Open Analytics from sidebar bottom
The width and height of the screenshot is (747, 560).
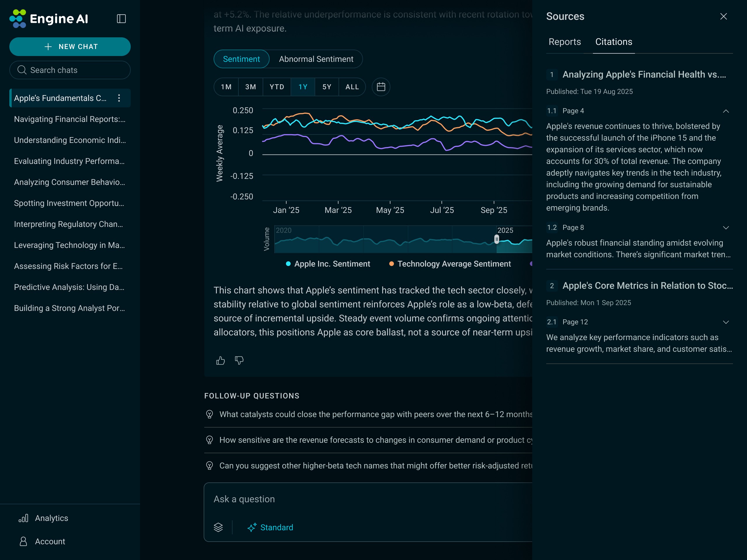51,518
